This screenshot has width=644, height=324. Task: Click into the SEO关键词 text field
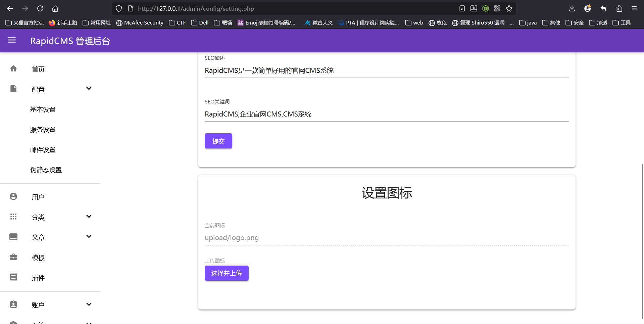pyautogui.click(x=386, y=114)
